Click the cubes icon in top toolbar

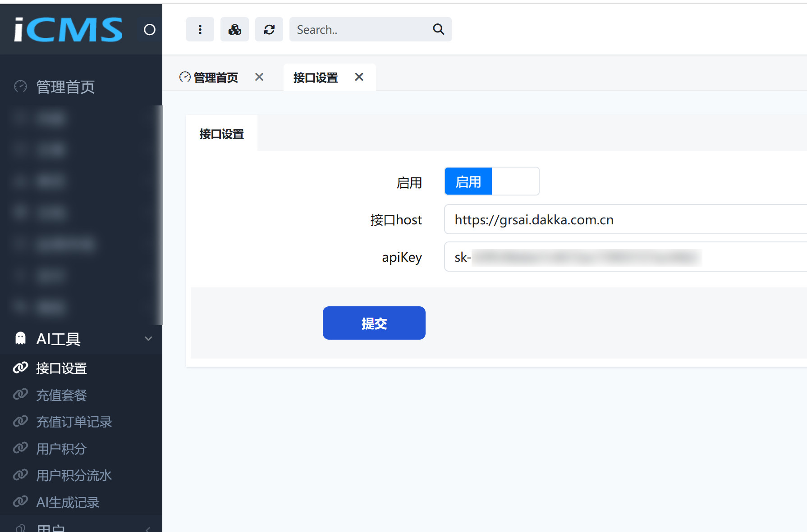coord(234,29)
